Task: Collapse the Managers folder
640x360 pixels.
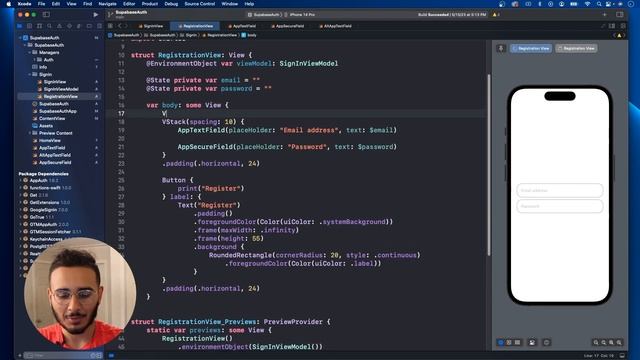Action: click(29, 53)
